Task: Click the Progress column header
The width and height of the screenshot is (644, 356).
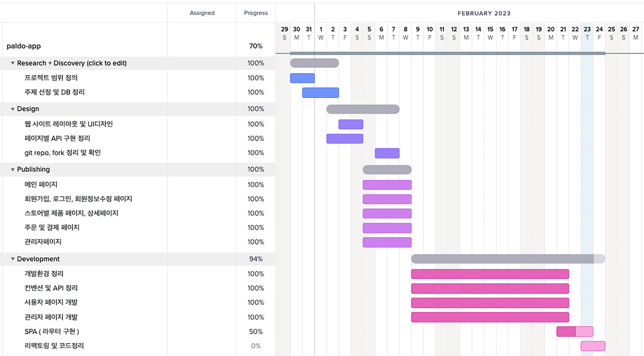Action: pos(255,13)
